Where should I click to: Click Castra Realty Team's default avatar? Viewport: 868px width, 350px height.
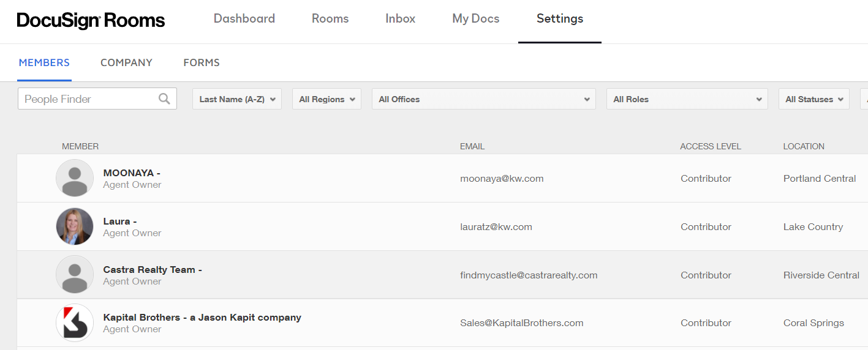click(75, 275)
